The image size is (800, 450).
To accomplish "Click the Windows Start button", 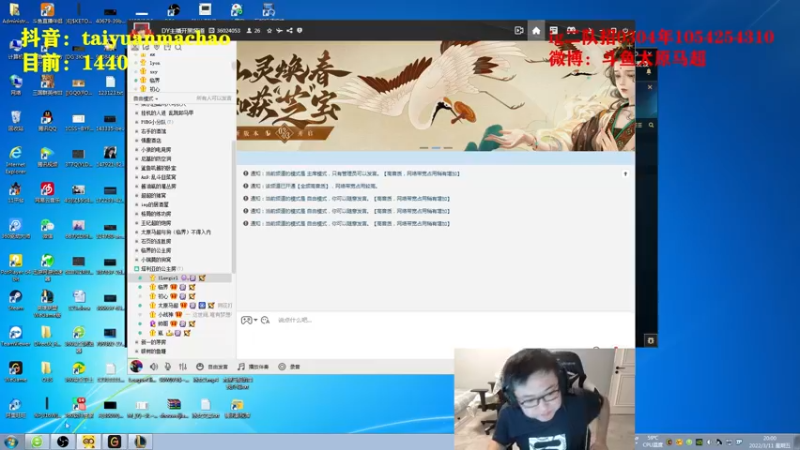I will point(11,441).
